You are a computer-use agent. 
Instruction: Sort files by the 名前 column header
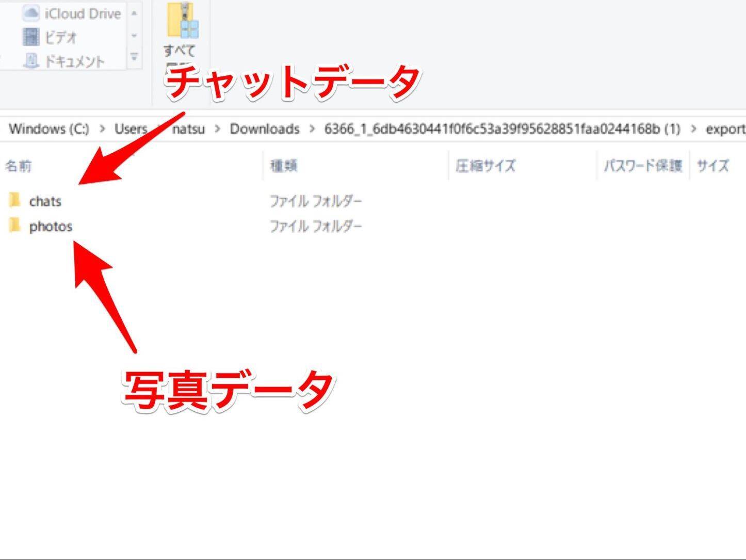pos(19,166)
